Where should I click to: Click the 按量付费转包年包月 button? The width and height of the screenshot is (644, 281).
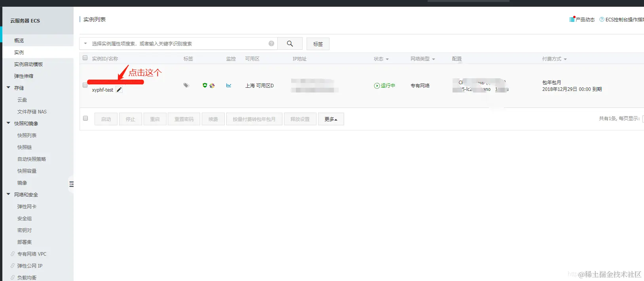pos(254,119)
